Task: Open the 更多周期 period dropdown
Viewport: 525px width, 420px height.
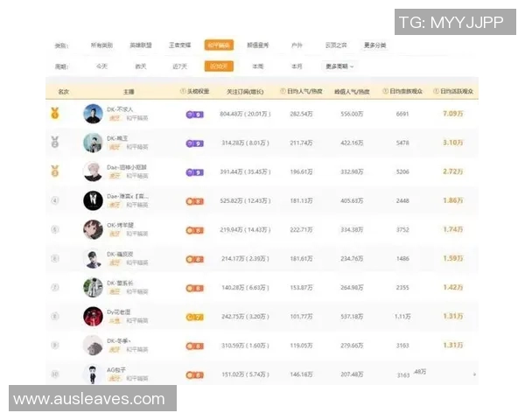Action: (339, 66)
